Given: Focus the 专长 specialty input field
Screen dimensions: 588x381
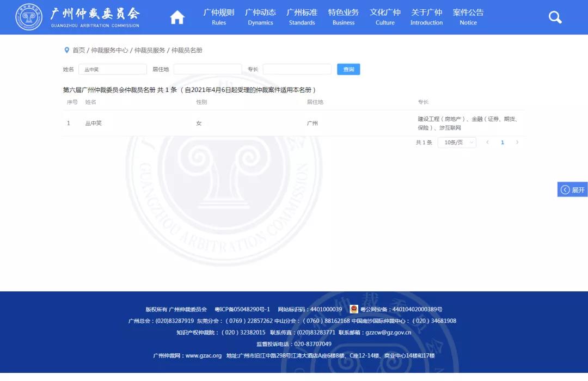Looking at the screenshot, I should [x=297, y=69].
